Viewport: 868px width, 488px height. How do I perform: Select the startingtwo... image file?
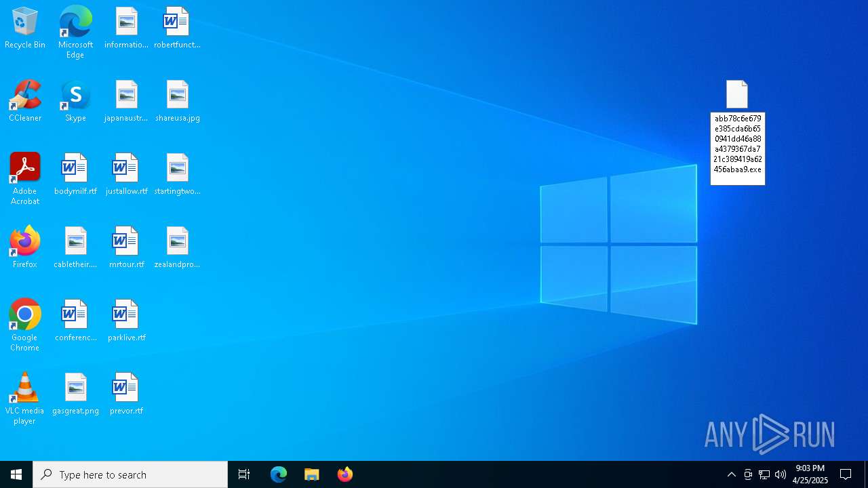click(177, 175)
